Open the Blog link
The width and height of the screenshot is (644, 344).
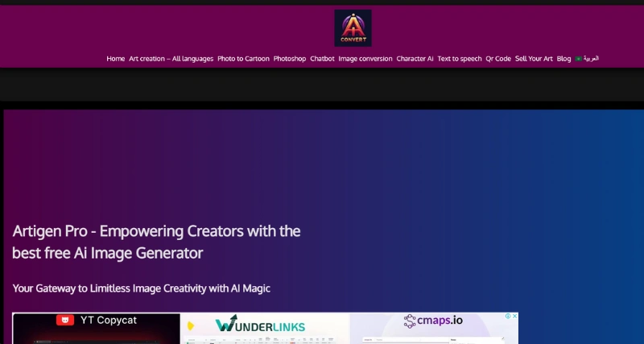tap(563, 59)
